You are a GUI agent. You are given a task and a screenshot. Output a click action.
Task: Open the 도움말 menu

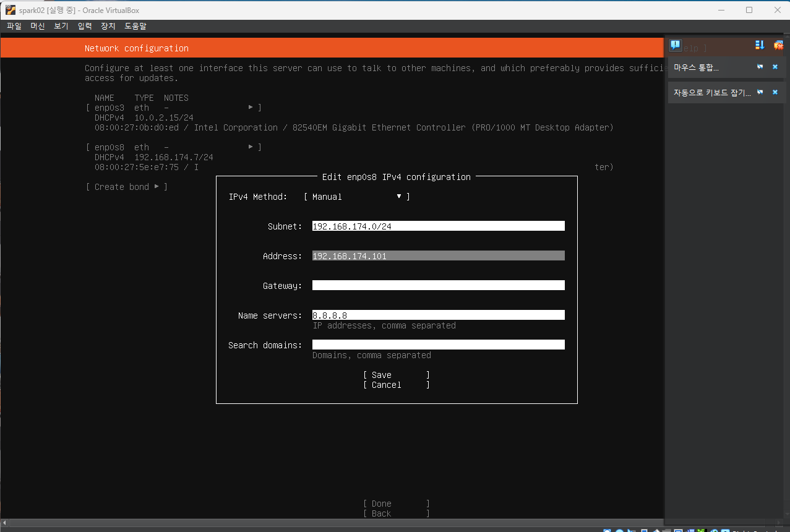[135, 26]
